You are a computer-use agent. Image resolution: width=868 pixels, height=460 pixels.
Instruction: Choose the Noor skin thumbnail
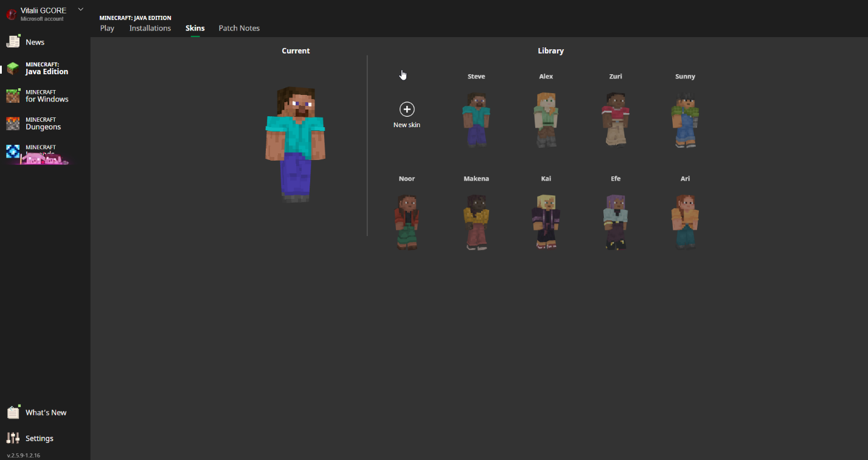coord(406,222)
